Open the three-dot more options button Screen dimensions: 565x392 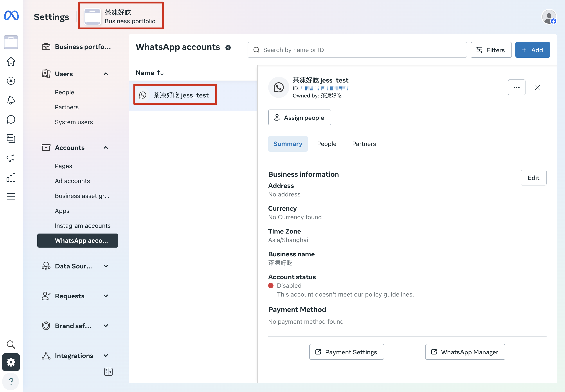point(516,87)
